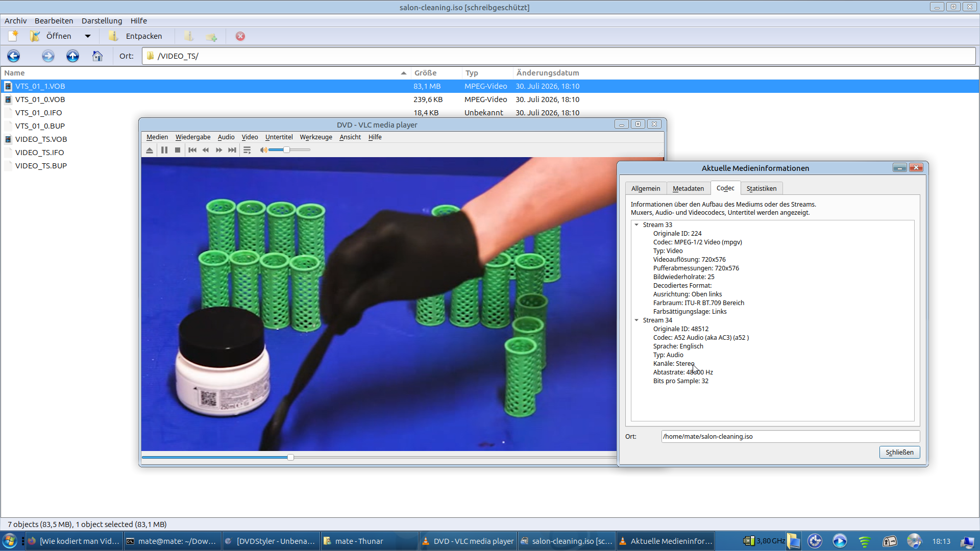Go back with the archive manager arrow

[x=14, y=56]
